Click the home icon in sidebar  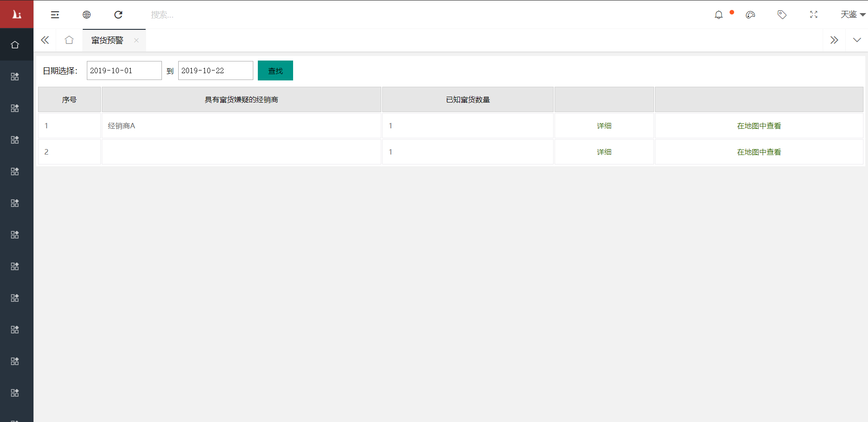[x=15, y=45]
